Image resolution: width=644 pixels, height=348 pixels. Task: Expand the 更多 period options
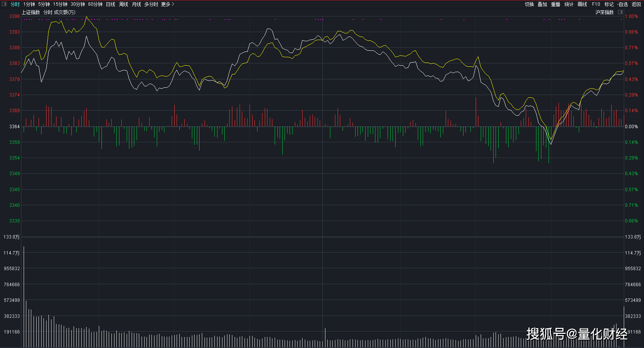pyautogui.click(x=167, y=4)
